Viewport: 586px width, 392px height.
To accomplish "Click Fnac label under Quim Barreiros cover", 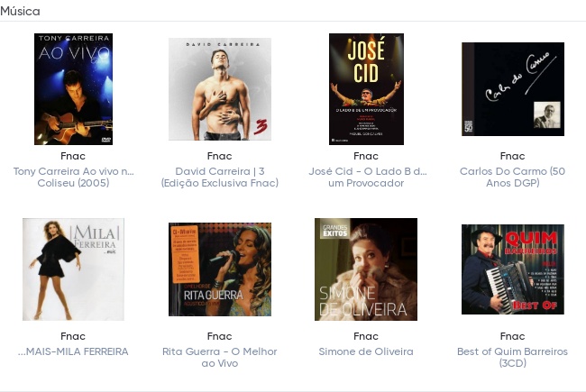I will tap(513, 336).
